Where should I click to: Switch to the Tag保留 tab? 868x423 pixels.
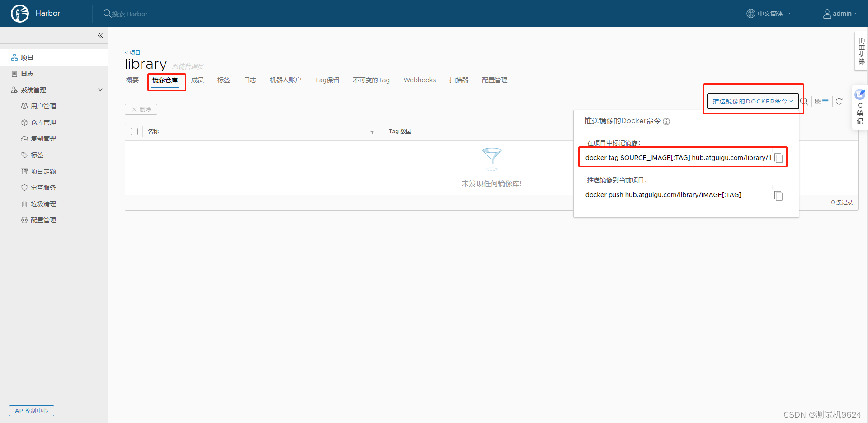coord(327,80)
